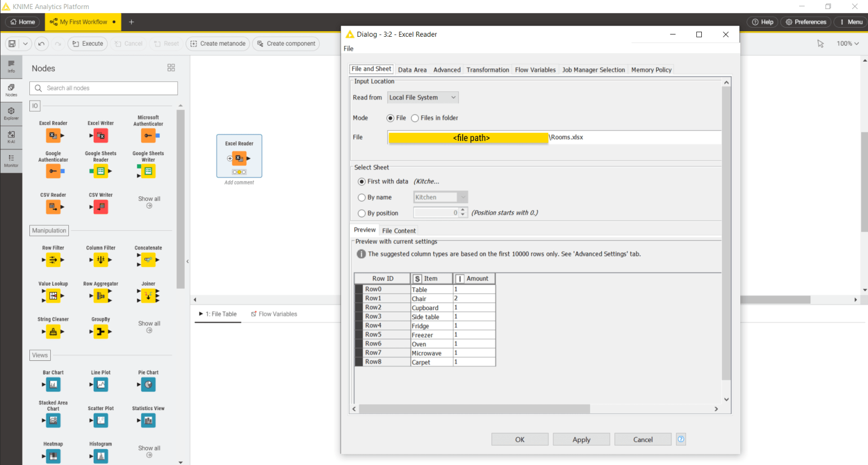This screenshot has height=465, width=868.
Task: Click the Execute toolbar button
Action: 88,44
